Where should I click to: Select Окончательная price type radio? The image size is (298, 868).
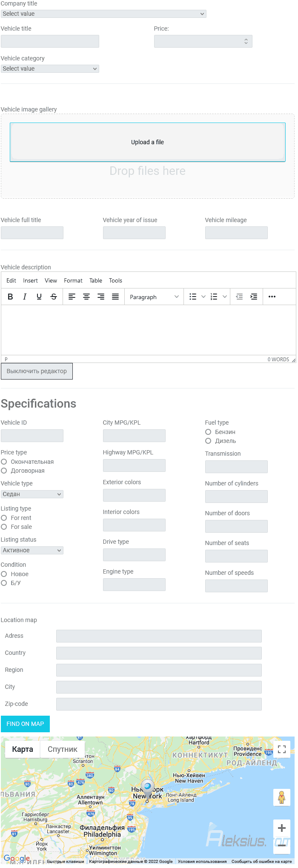coord(4,462)
